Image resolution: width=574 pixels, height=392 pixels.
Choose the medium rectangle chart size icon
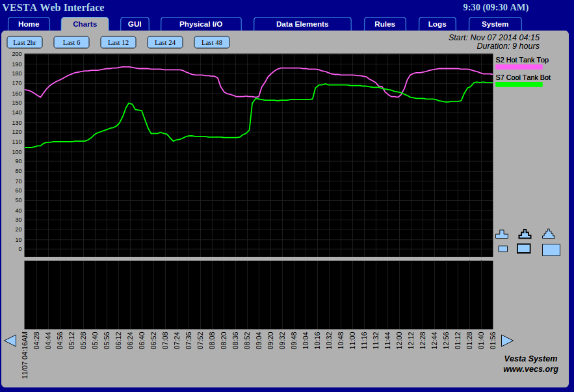524,248
